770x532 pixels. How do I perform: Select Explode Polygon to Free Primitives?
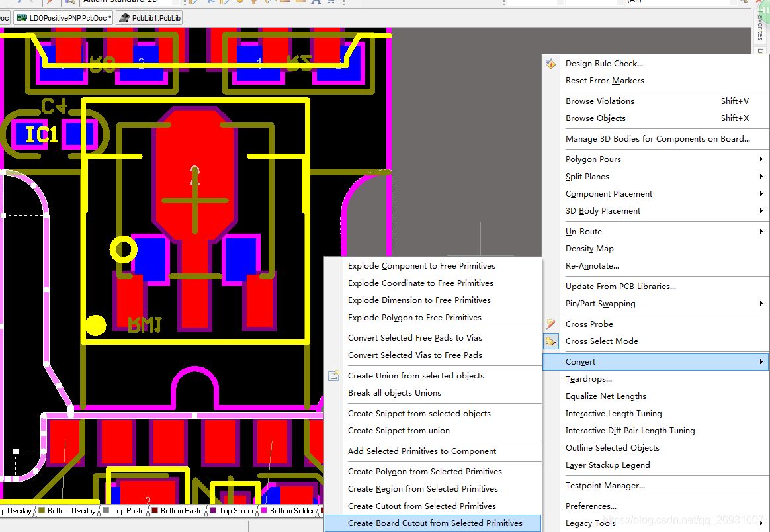(x=433, y=318)
